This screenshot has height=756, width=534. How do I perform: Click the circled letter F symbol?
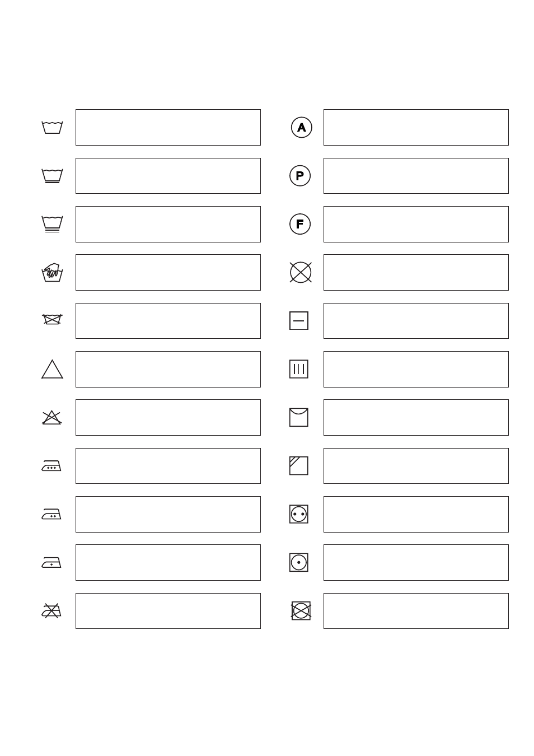coord(300,224)
